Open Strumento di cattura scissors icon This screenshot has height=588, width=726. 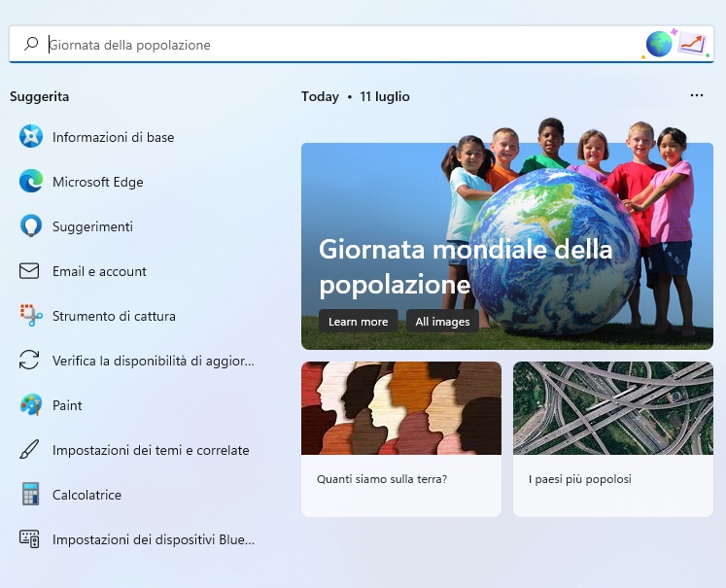point(30,315)
